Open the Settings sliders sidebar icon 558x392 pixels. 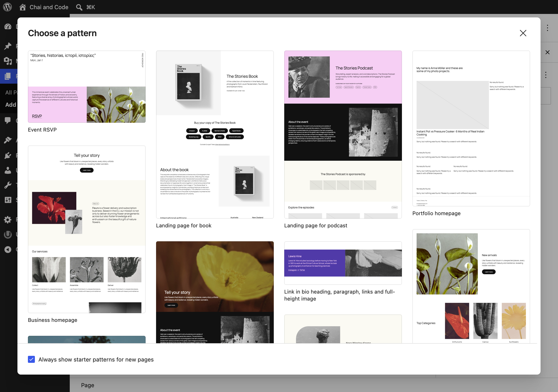pos(8,200)
